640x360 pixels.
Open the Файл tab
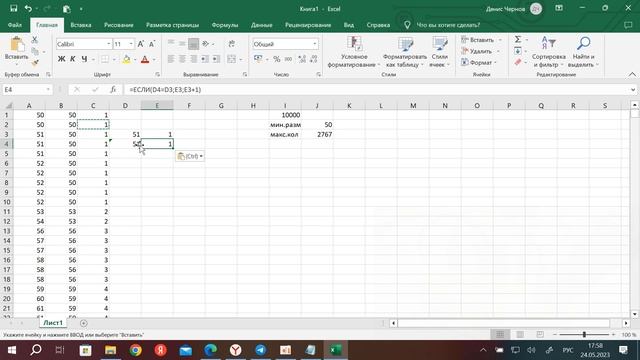(x=15, y=25)
